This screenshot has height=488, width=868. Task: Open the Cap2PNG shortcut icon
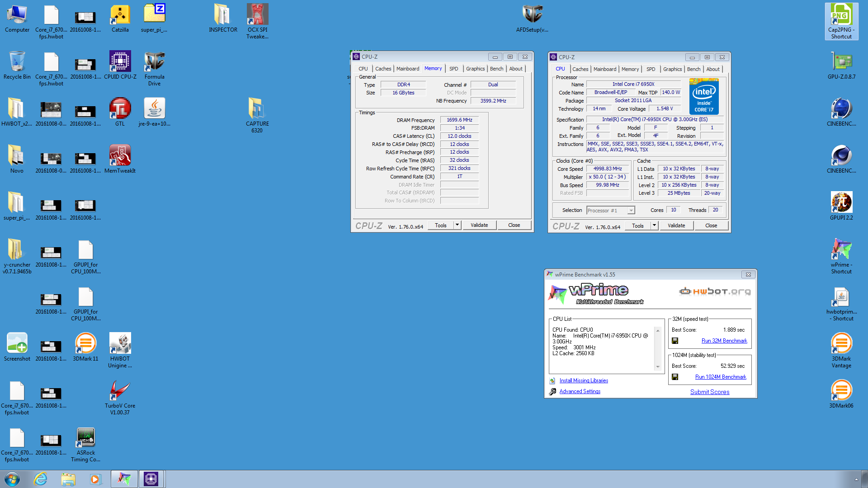point(841,21)
